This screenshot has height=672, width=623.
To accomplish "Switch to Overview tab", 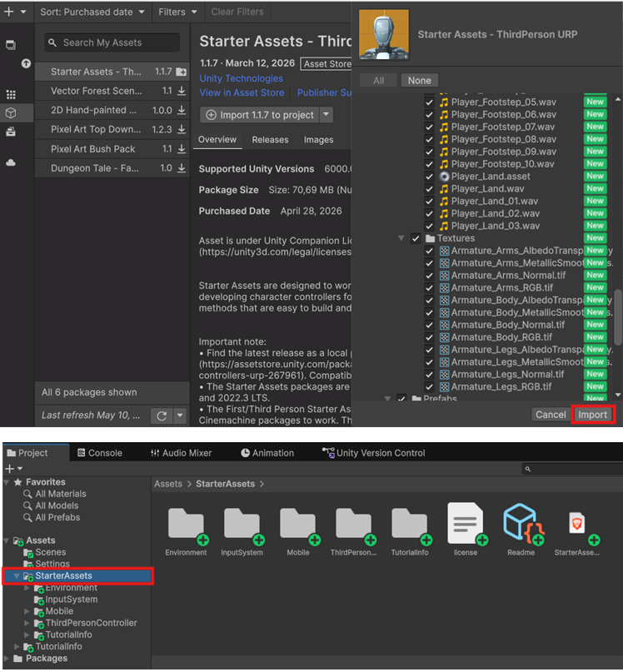I will pyautogui.click(x=217, y=140).
